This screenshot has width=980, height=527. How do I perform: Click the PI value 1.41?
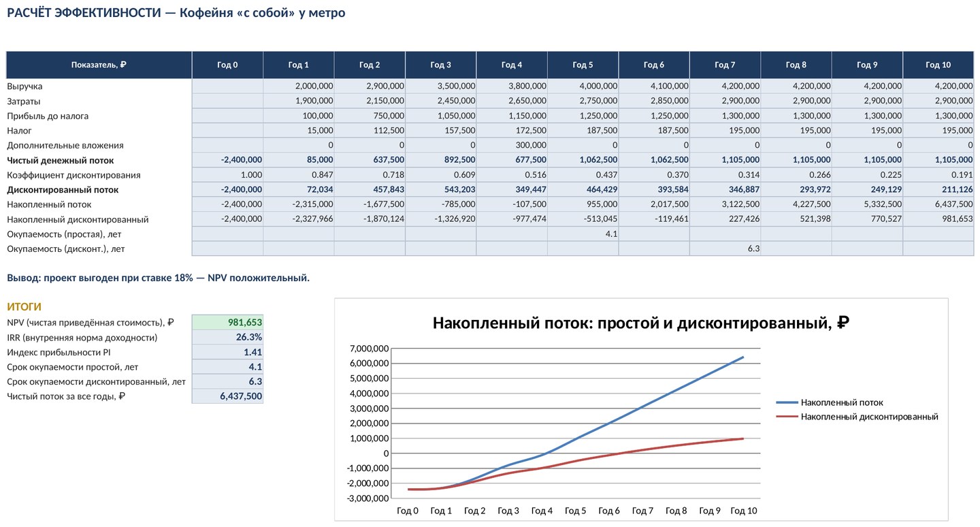click(x=227, y=352)
